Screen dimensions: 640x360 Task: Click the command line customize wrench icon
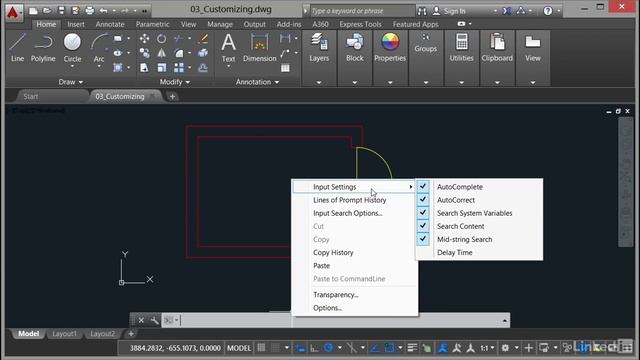(154, 320)
